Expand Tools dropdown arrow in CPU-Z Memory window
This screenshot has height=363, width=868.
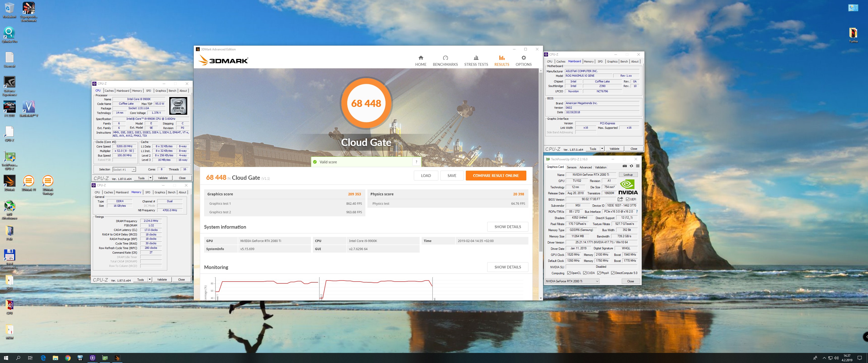150,280
